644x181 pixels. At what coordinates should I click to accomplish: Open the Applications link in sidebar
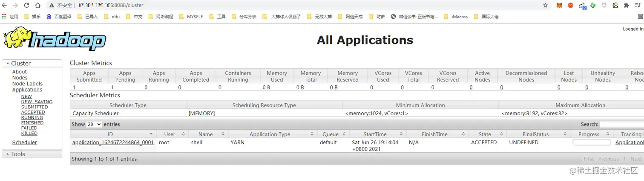(27, 90)
